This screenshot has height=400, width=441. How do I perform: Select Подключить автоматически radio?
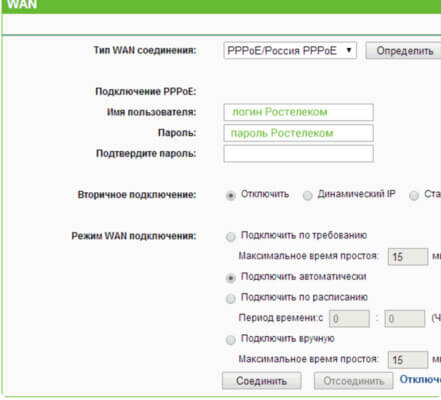pos(230,278)
